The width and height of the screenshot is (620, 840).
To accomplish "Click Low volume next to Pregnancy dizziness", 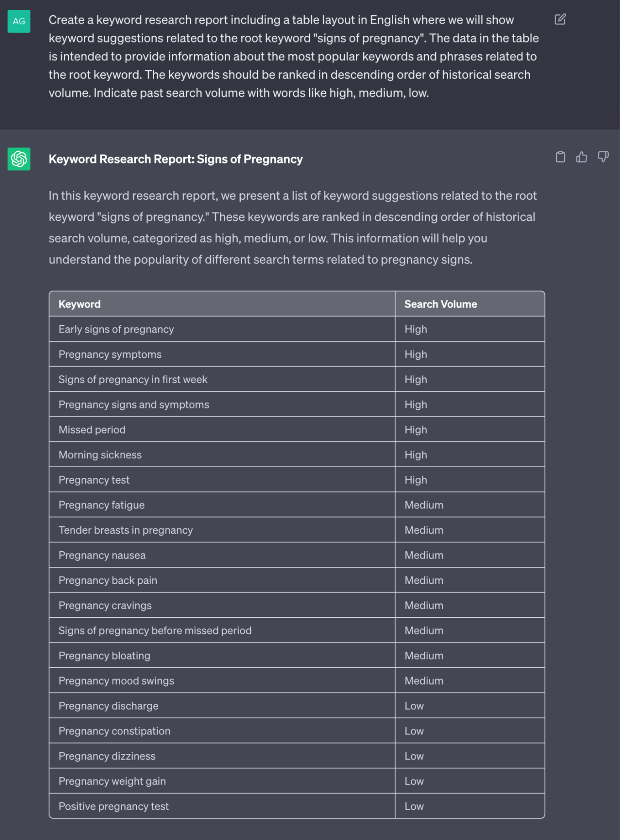I will pyautogui.click(x=470, y=756).
